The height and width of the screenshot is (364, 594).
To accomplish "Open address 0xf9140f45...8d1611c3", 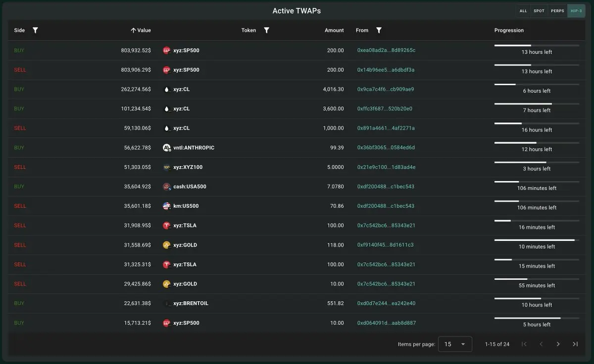I will [x=385, y=245].
